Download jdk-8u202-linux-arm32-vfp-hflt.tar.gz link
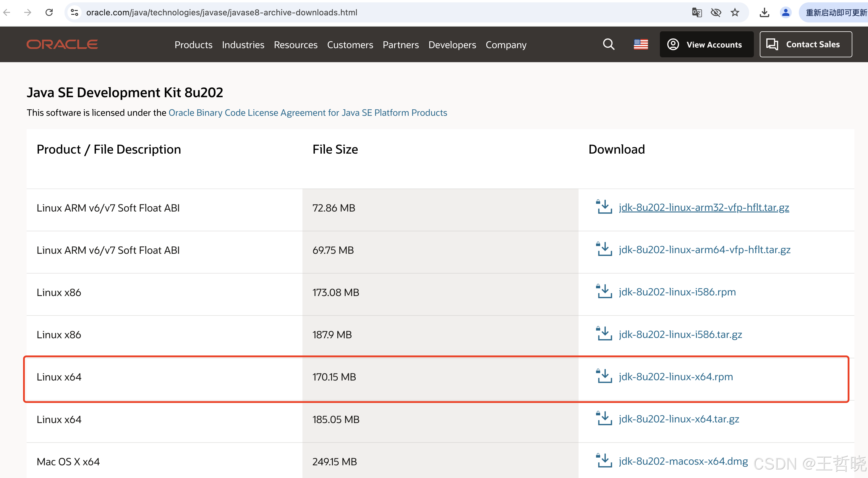This screenshot has width=868, height=478. click(x=704, y=208)
